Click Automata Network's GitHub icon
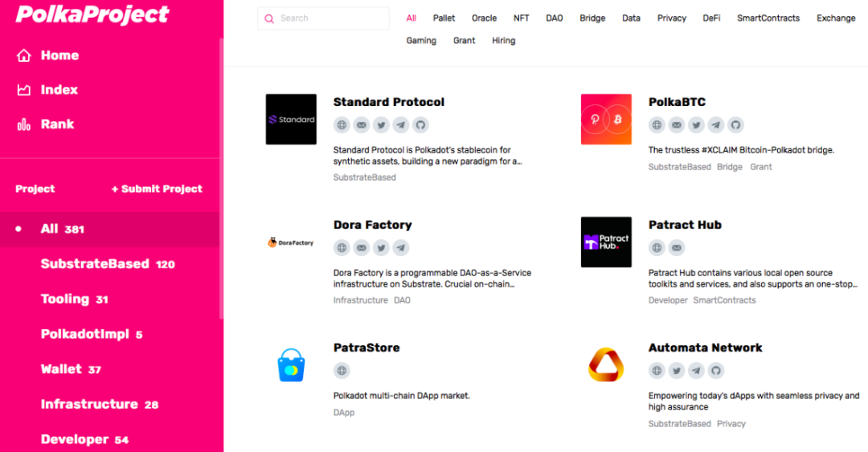Viewport: 868px width, 452px height. (716, 371)
